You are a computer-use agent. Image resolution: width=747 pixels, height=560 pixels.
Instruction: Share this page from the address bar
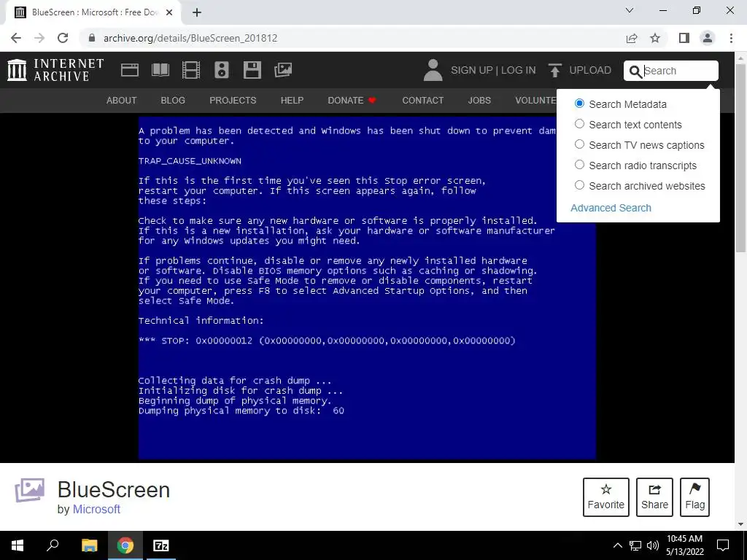(x=632, y=38)
